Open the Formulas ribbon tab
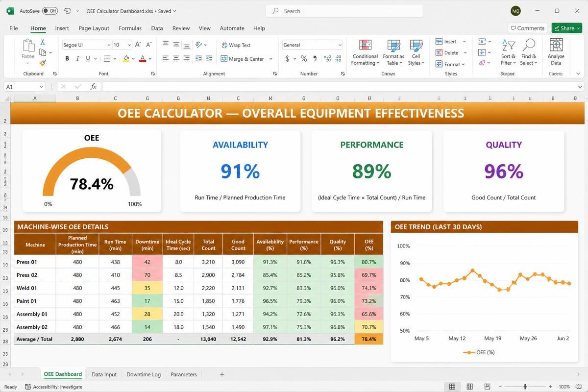The image size is (588, 392). pos(130,28)
